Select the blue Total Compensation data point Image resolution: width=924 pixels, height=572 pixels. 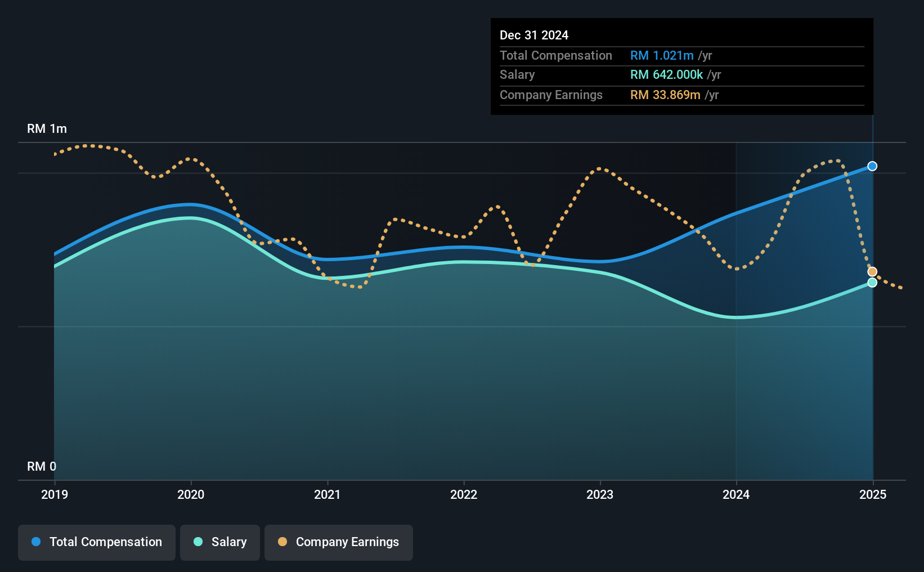[872, 166]
